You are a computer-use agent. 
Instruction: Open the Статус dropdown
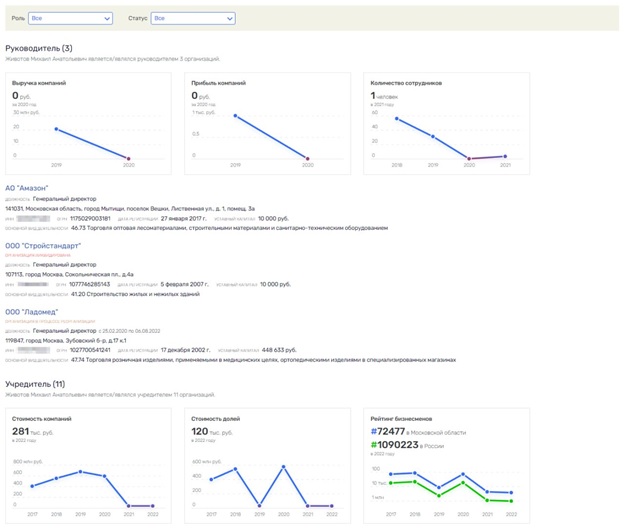click(192, 18)
